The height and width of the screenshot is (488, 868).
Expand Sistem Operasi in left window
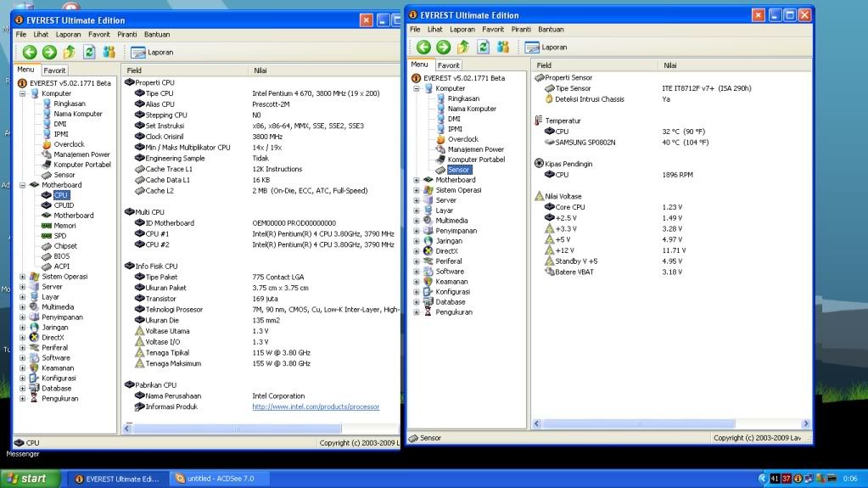pos(23,277)
